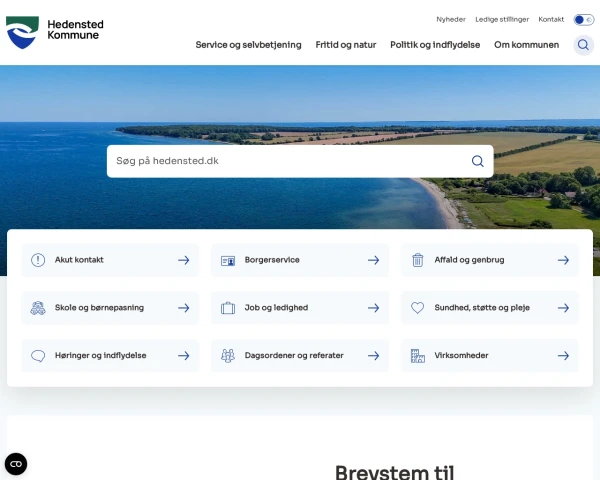This screenshot has width=600, height=480.
Task: Click the search icon inside the search field
Action: point(478,161)
